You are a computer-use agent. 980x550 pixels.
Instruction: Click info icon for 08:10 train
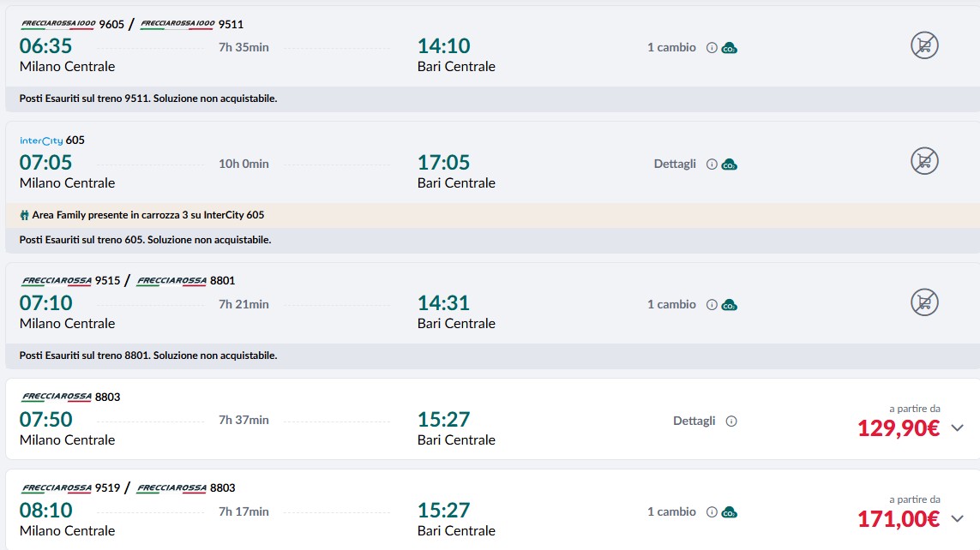pyautogui.click(x=712, y=512)
